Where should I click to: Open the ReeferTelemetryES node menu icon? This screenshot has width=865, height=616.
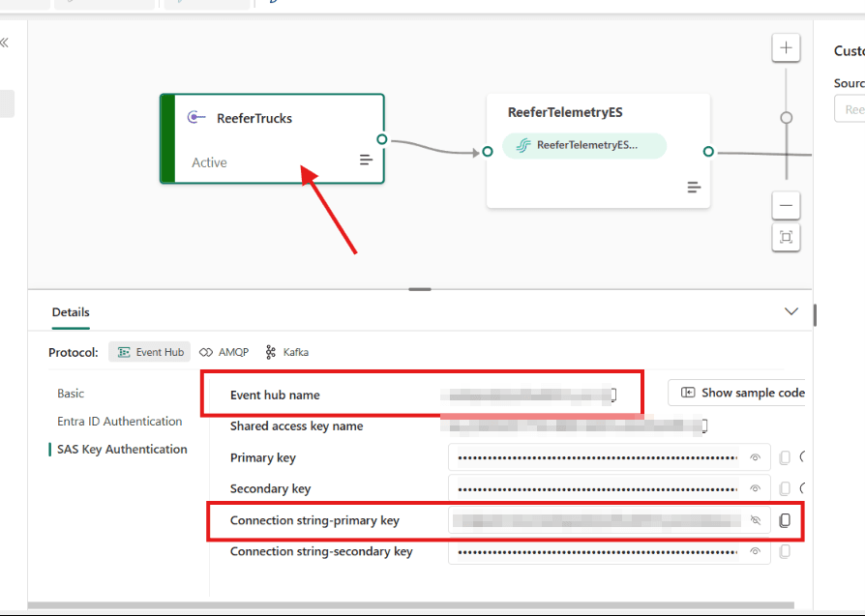(694, 188)
